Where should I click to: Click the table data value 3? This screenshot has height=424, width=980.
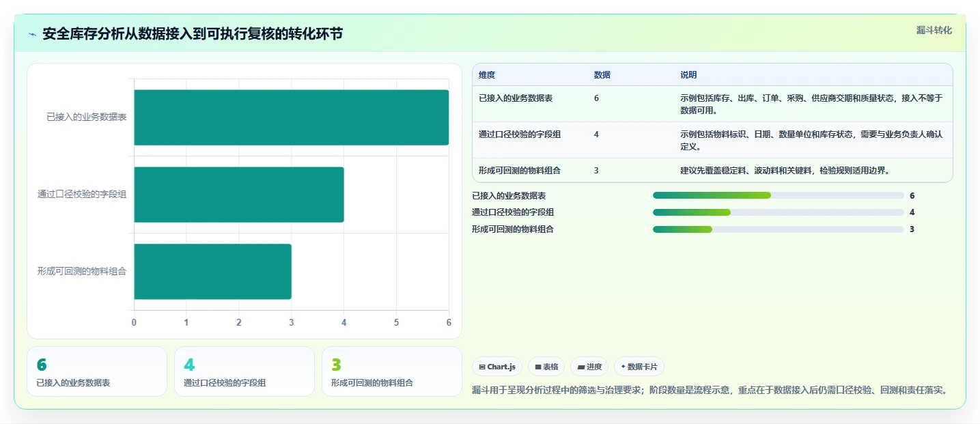click(596, 171)
